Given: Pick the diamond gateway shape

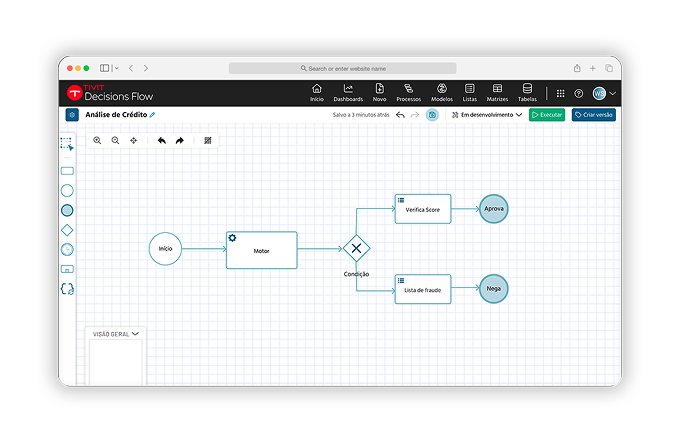Looking at the screenshot, I should click(67, 230).
